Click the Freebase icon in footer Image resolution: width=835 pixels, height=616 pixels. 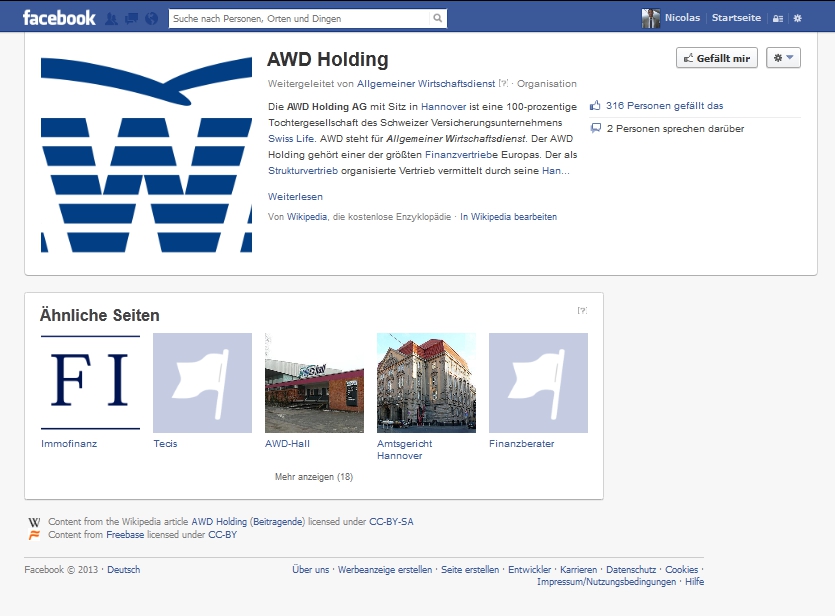tap(34, 535)
